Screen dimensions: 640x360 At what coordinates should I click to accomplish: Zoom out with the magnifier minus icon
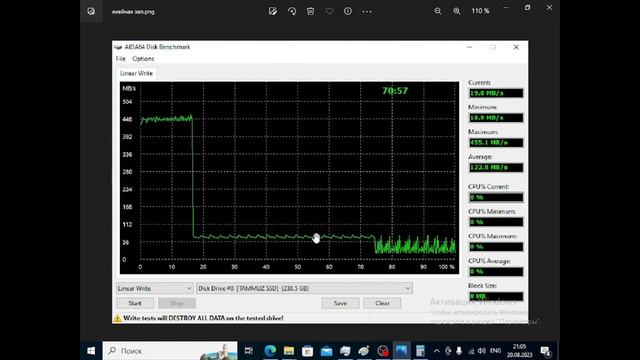pyautogui.click(x=438, y=11)
